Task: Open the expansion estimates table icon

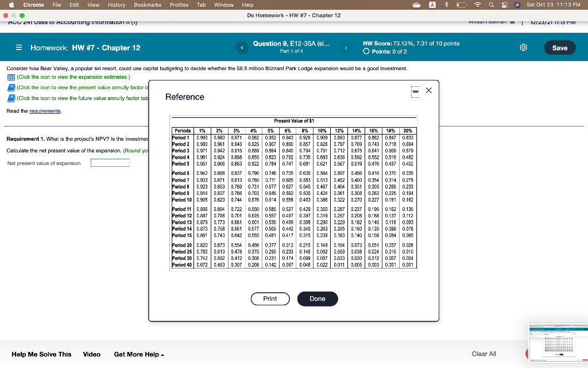Action: [10, 76]
